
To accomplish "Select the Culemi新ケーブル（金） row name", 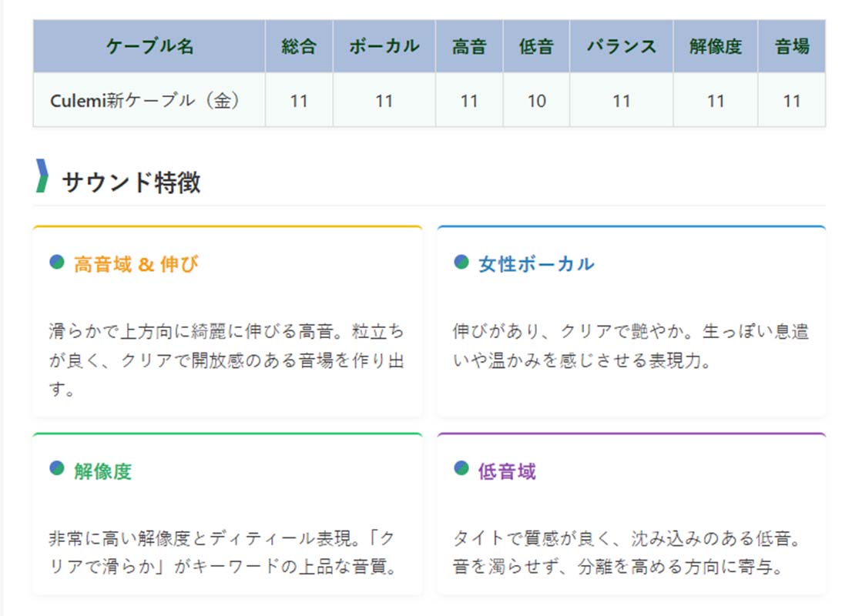I will point(145,101).
